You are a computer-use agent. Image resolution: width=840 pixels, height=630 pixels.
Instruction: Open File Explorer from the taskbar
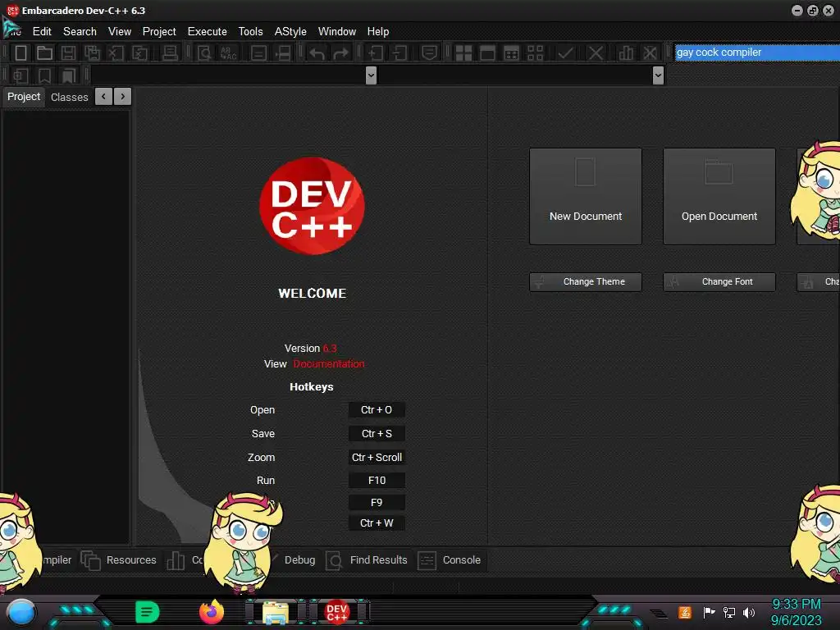[276, 613]
